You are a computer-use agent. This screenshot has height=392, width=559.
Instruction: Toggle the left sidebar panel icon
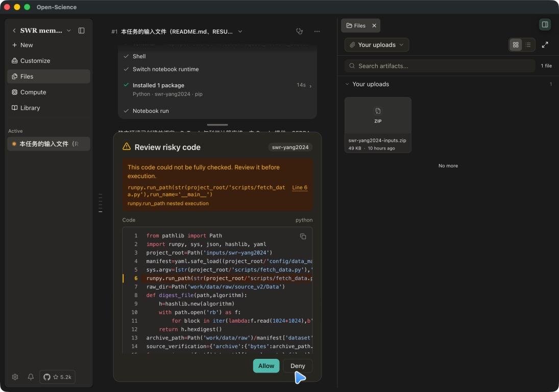pos(81,31)
